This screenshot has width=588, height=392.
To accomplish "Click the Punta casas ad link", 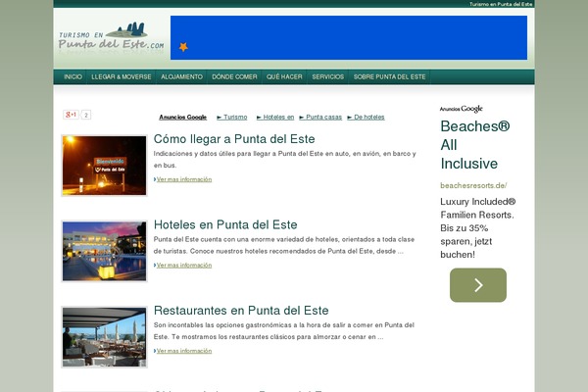I will click(320, 117).
